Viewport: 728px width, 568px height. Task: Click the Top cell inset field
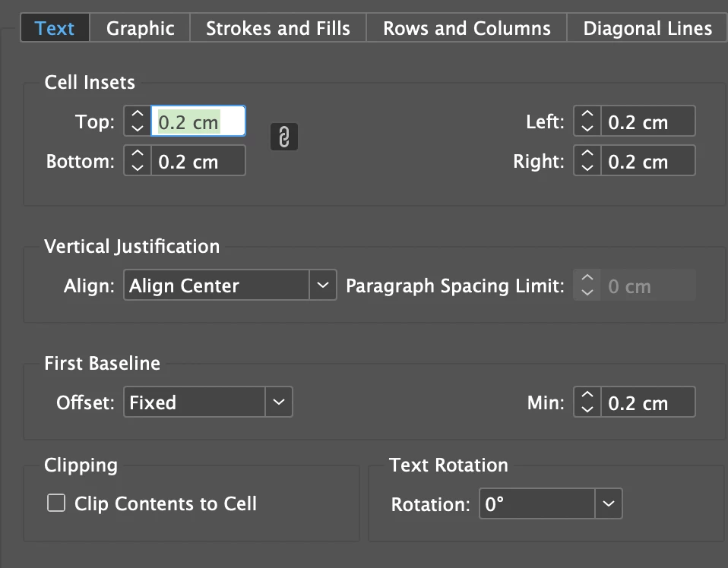pos(198,121)
